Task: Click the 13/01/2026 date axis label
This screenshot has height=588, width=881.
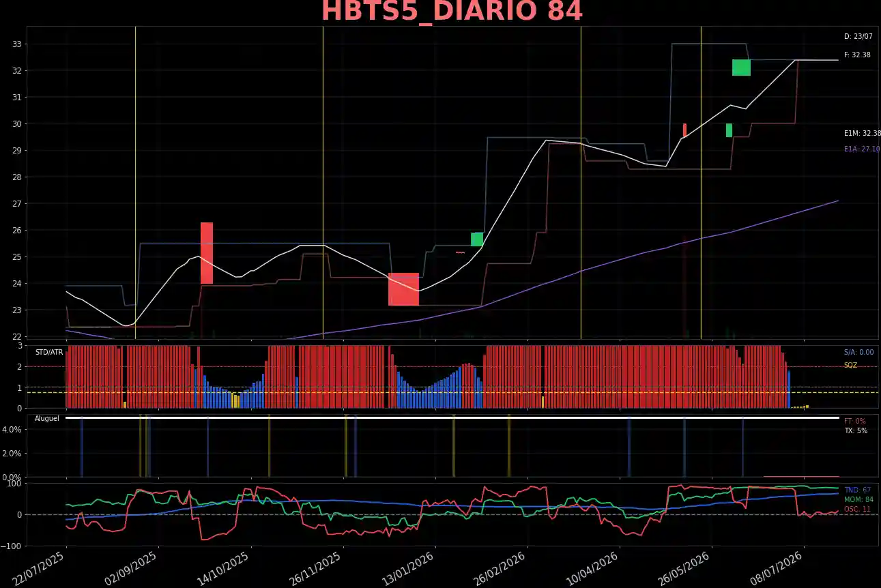Action: [409, 569]
